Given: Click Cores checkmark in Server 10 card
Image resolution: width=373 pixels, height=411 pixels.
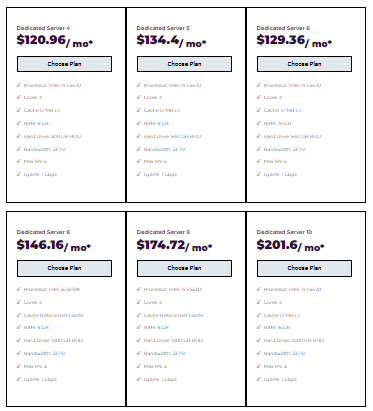Looking at the screenshot, I should (259, 302).
